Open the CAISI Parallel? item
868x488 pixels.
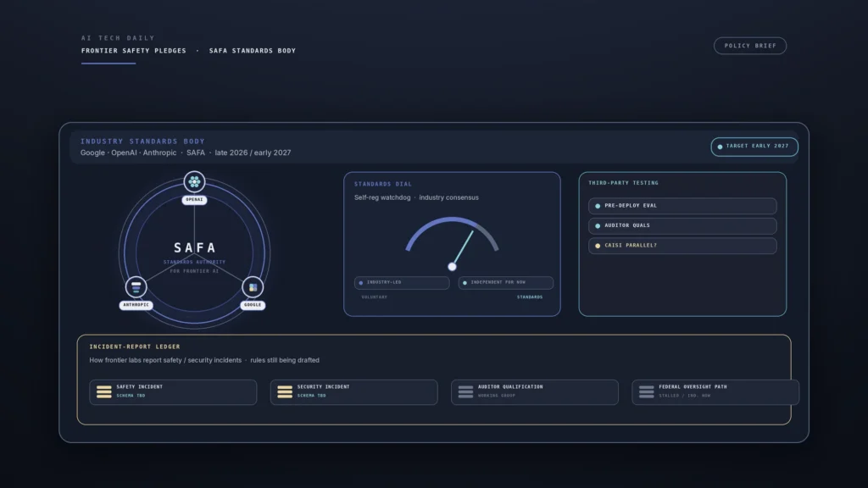point(682,246)
